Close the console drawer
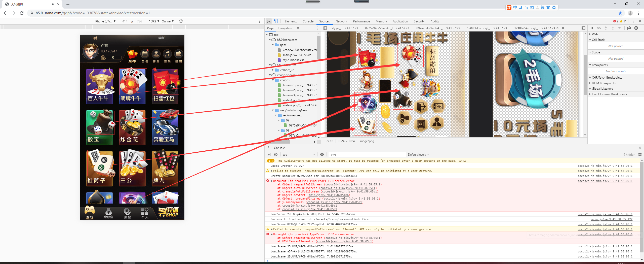Image resolution: width=644 pixels, height=264 pixels. coord(640,148)
